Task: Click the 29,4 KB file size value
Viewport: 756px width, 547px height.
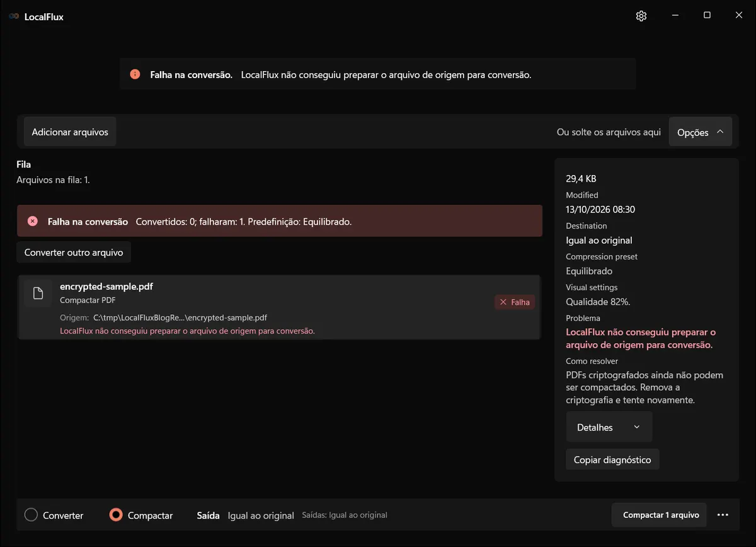Action: [x=581, y=179]
